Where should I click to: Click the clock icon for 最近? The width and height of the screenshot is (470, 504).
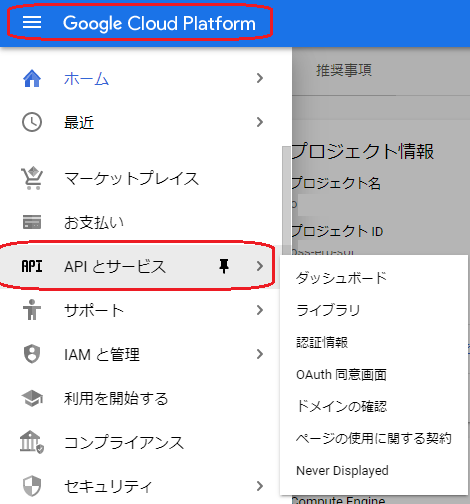32,122
